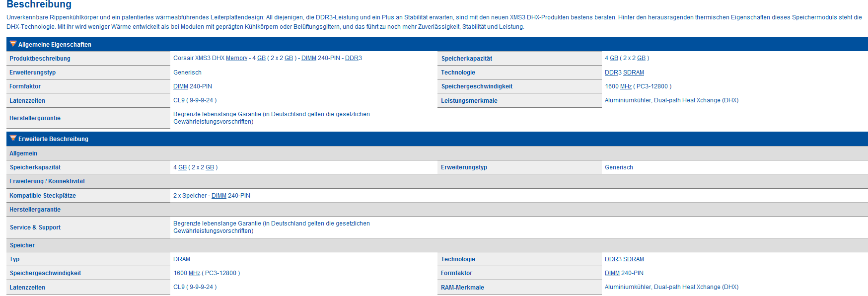The width and height of the screenshot is (868, 296).
Task: Click Garantie text in Service & Support row
Action: tap(272, 227)
